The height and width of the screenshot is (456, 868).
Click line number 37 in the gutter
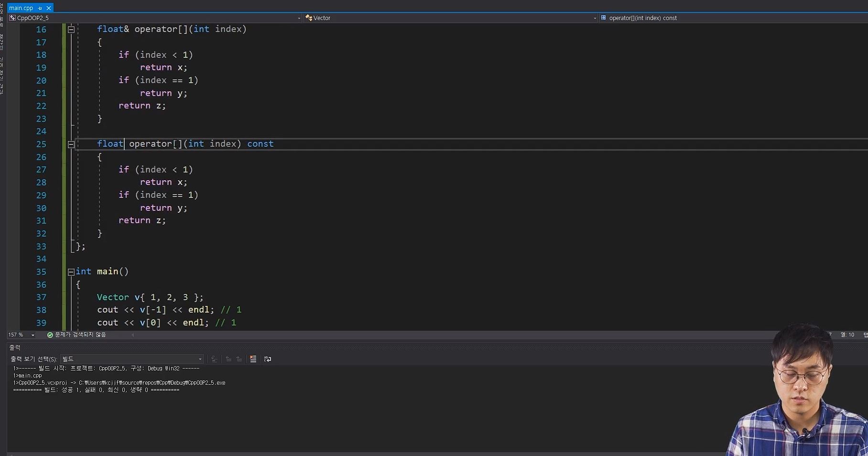(42, 297)
